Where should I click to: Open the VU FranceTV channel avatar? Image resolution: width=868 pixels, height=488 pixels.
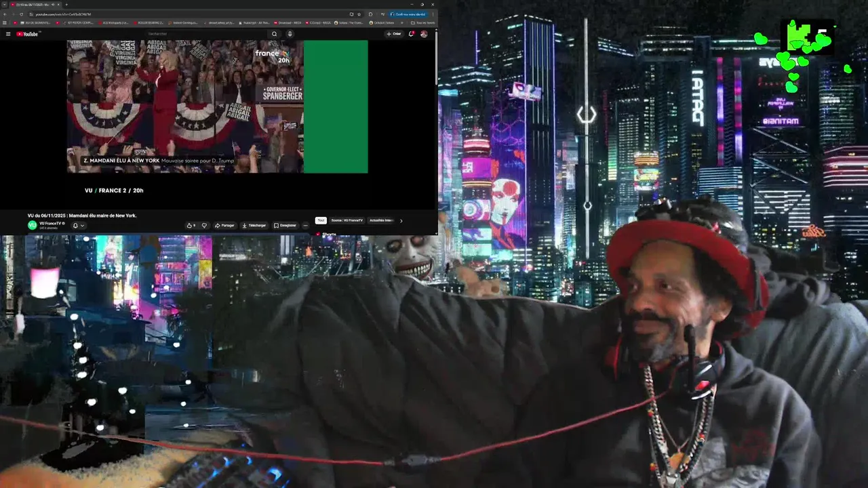32,225
